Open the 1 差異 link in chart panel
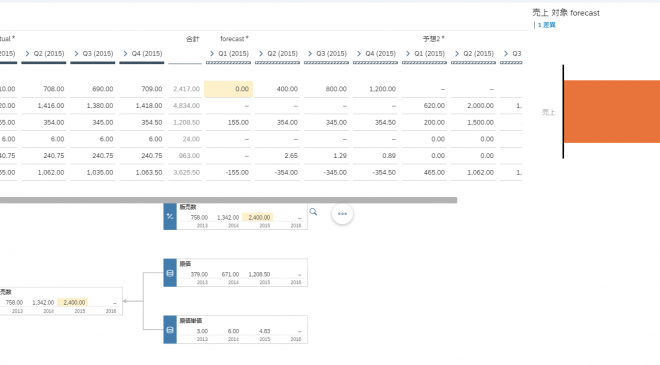 click(x=547, y=25)
